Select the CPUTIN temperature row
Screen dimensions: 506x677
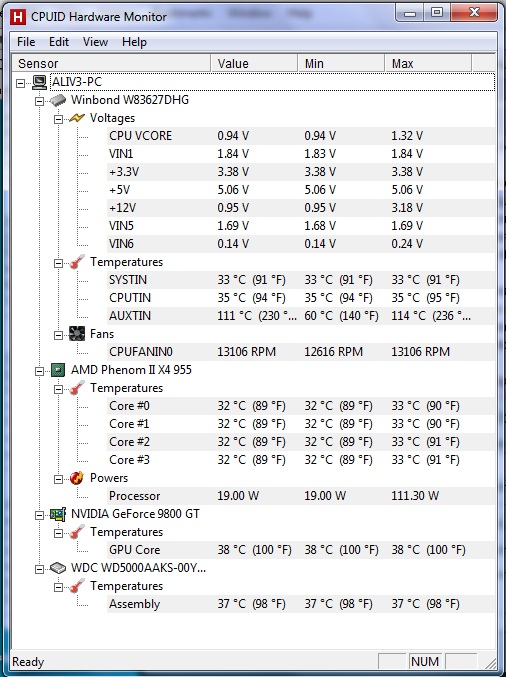pyautogui.click(x=301, y=298)
